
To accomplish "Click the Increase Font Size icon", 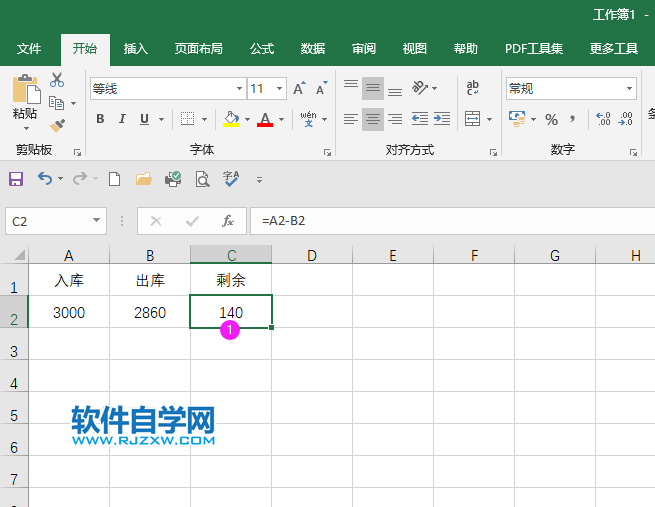I will tap(300, 89).
